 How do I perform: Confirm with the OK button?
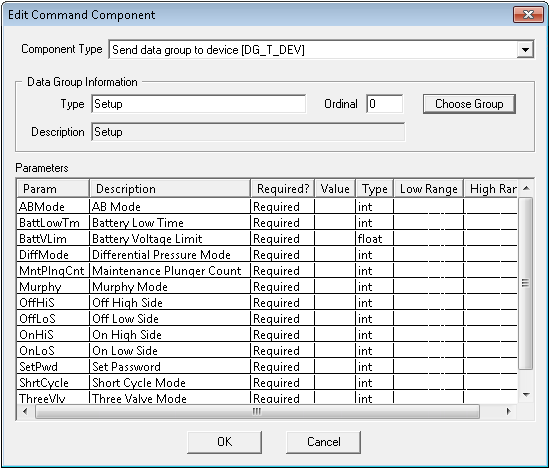[224, 442]
